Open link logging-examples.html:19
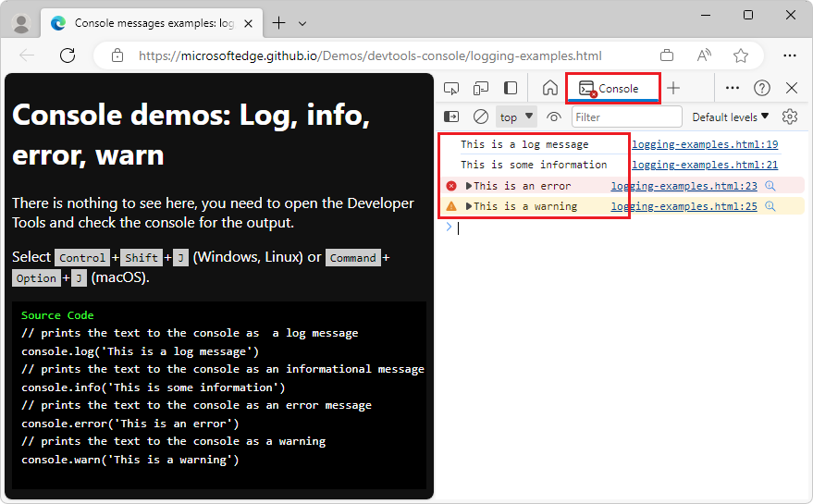 pos(705,144)
